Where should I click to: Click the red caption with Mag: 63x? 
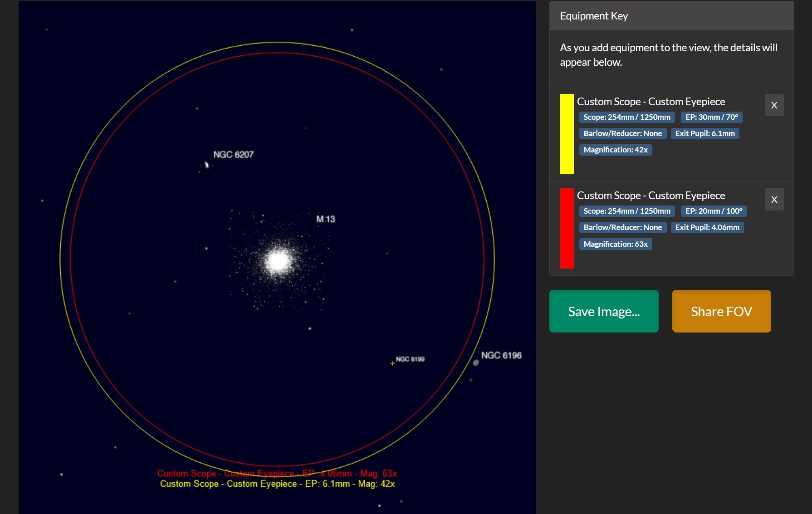tap(277, 473)
